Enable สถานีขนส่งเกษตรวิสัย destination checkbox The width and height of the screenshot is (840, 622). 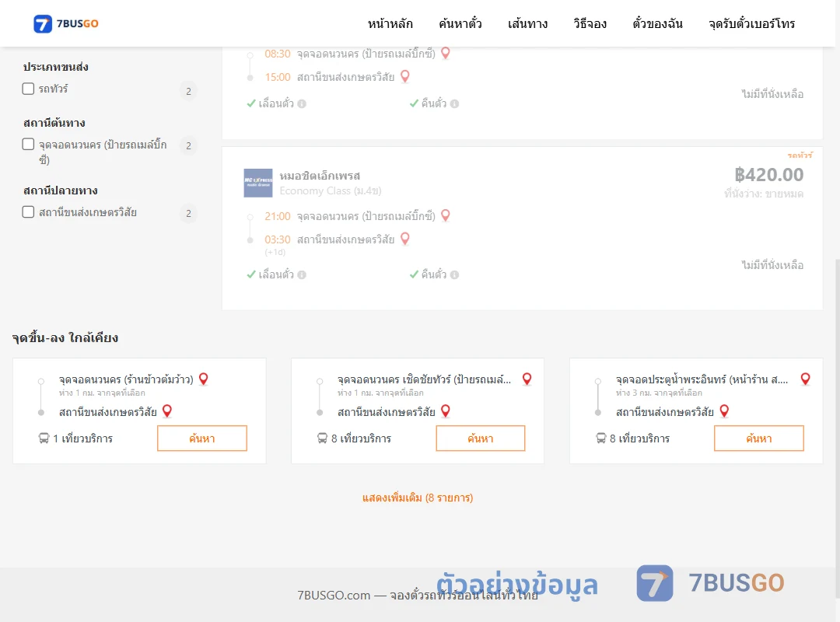pyautogui.click(x=29, y=212)
